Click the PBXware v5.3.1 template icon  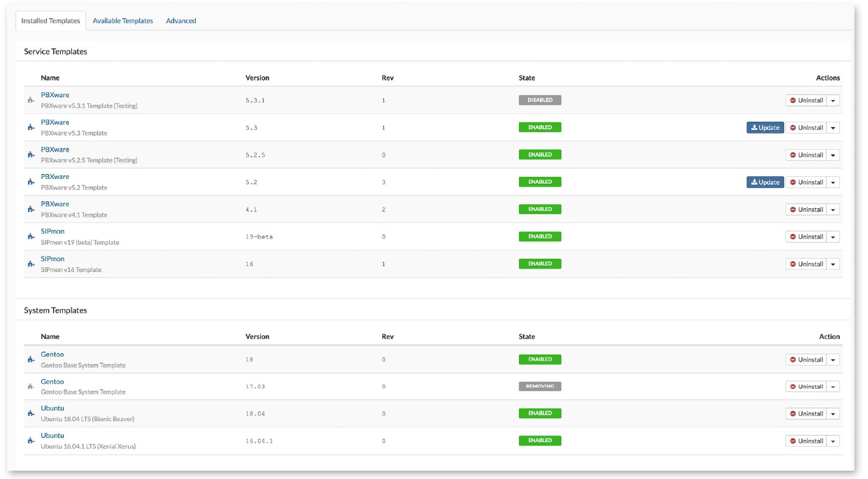pos(30,99)
